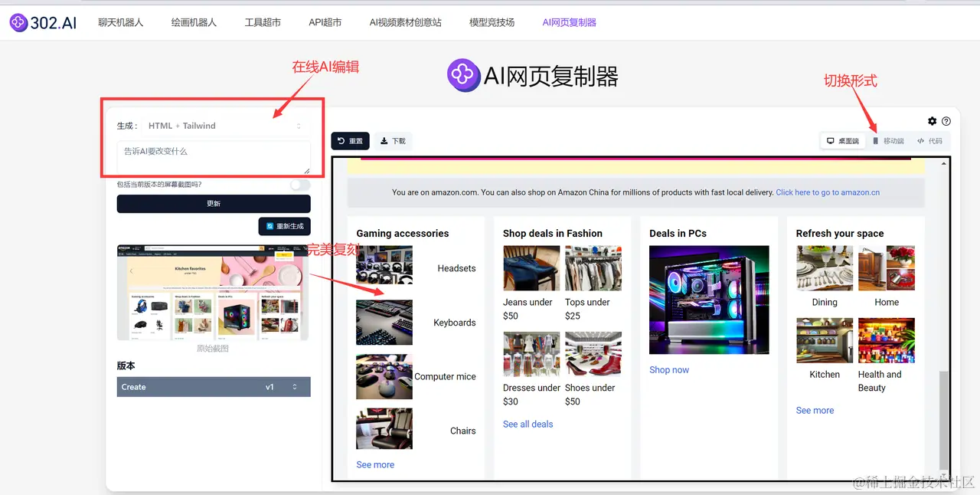Click the 告诉AI要改变什么 text box

pos(214,158)
